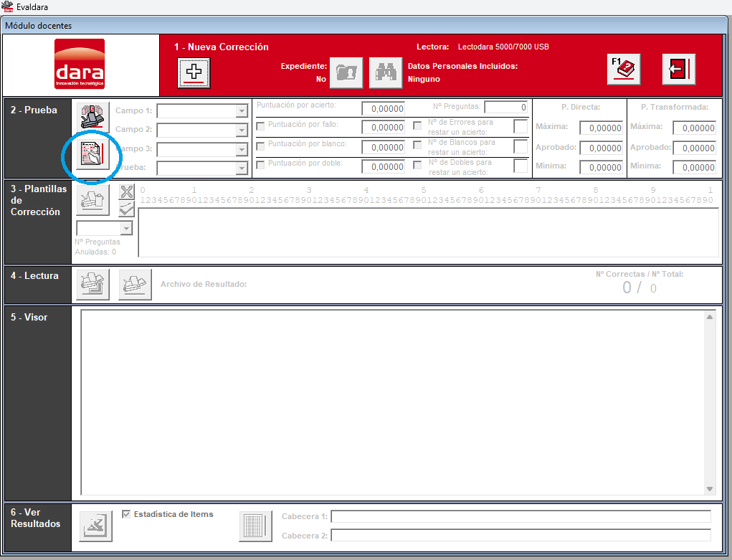Open the F1 help book icon
The image size is (732, 560).
[624, 70]
